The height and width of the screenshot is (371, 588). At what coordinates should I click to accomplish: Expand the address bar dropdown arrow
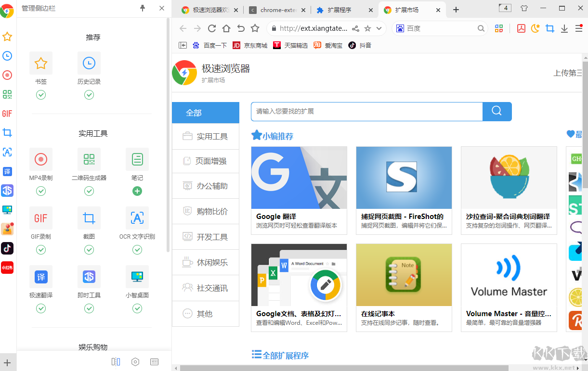(x=379, y=28)
